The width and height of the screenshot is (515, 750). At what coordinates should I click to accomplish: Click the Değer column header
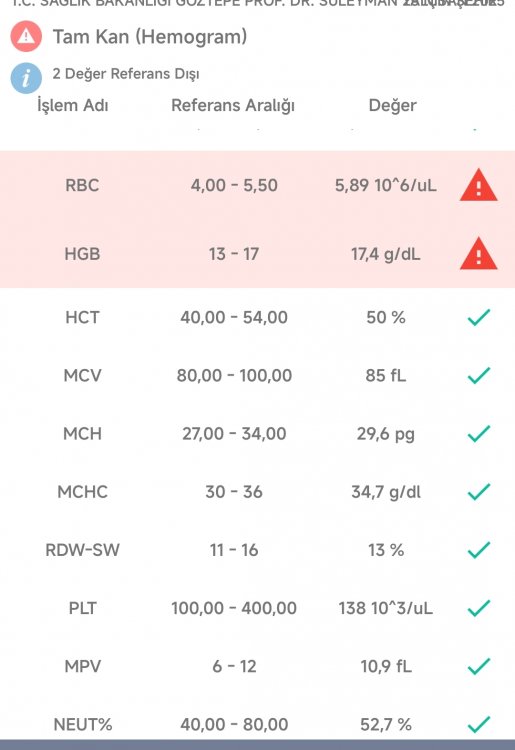point(392,105)
